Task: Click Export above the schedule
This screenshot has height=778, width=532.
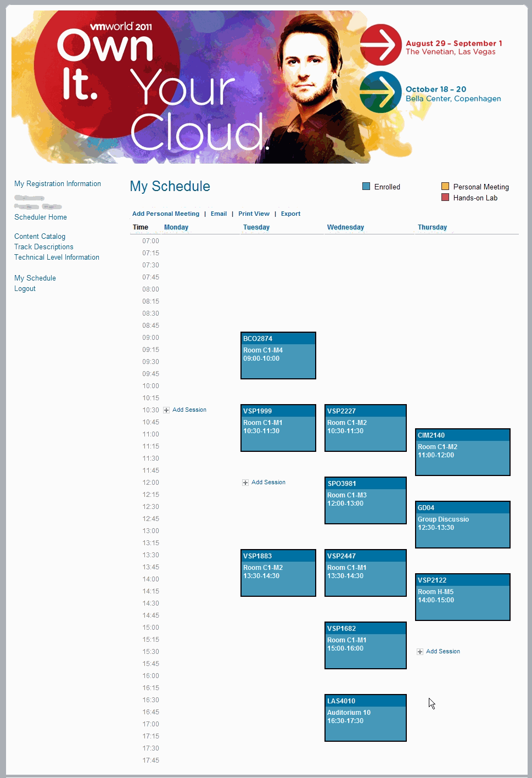Action: (290, 214)
